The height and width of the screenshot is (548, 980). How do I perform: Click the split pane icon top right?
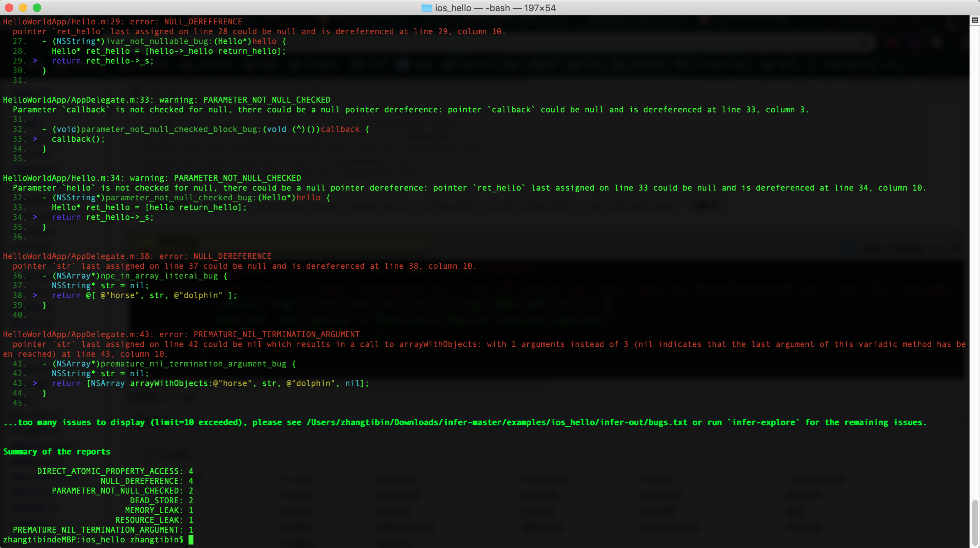tap(975, 20)
